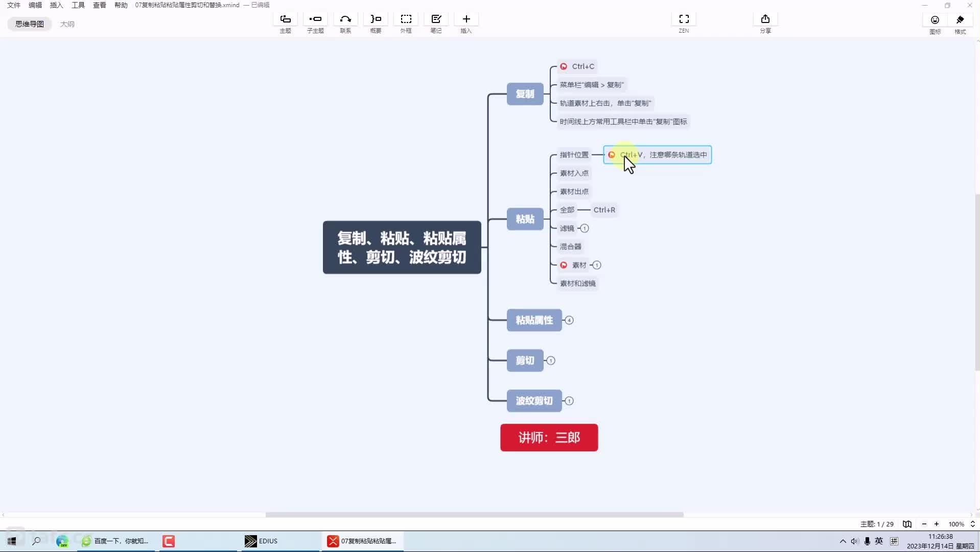Expand the 波纹剪切 branch
The width and height of the screenshot is (980, 552).
point(569,401)
